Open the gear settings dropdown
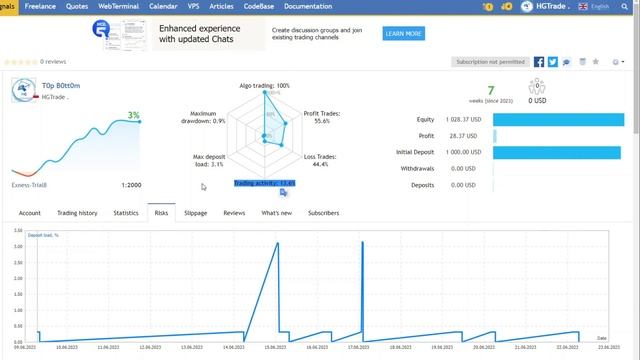Screen dimensions: 640x360 click(618, 62)
